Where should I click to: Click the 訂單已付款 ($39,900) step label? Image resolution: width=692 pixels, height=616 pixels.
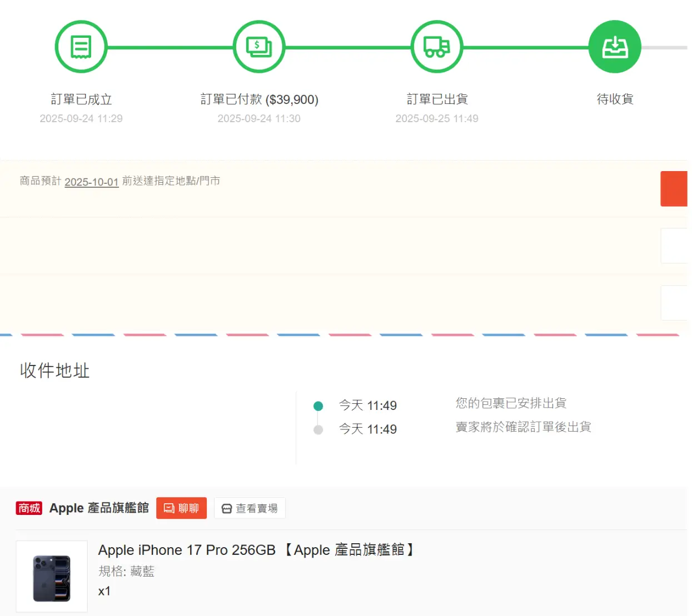[259, 99]
